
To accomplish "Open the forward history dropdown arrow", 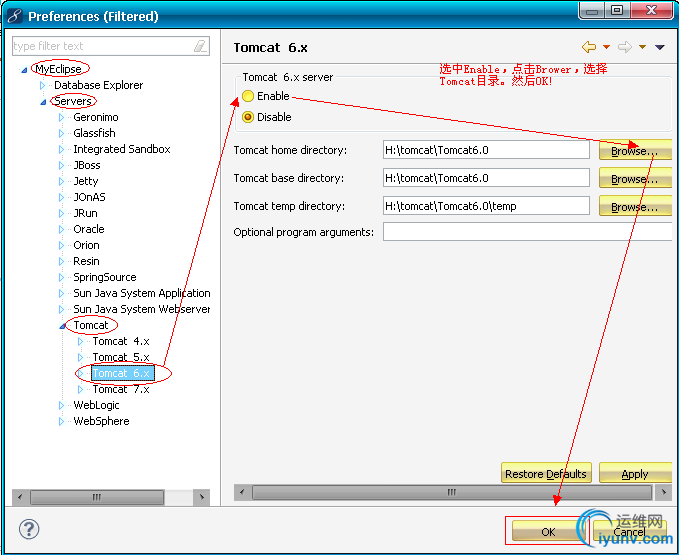I will (643, 47).
